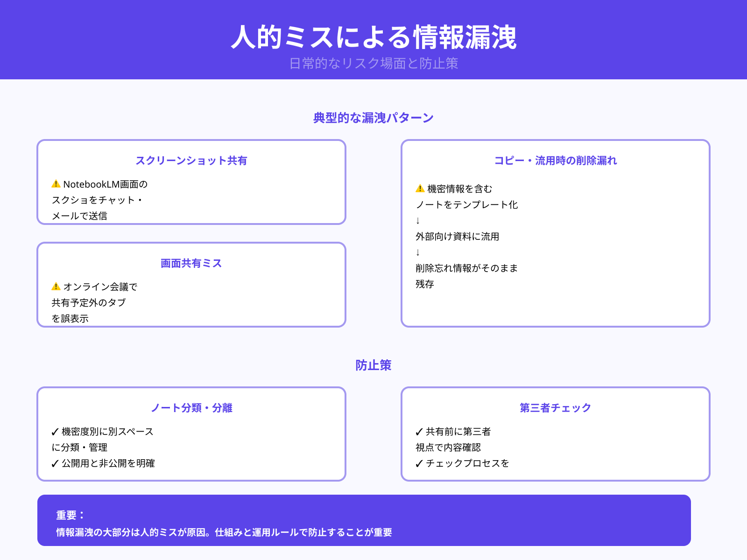This screenshot has width=747, height=560.
Task: Click the subtitle 日常的なリスク場面と防止策
Action: click(x=373, y=64)
